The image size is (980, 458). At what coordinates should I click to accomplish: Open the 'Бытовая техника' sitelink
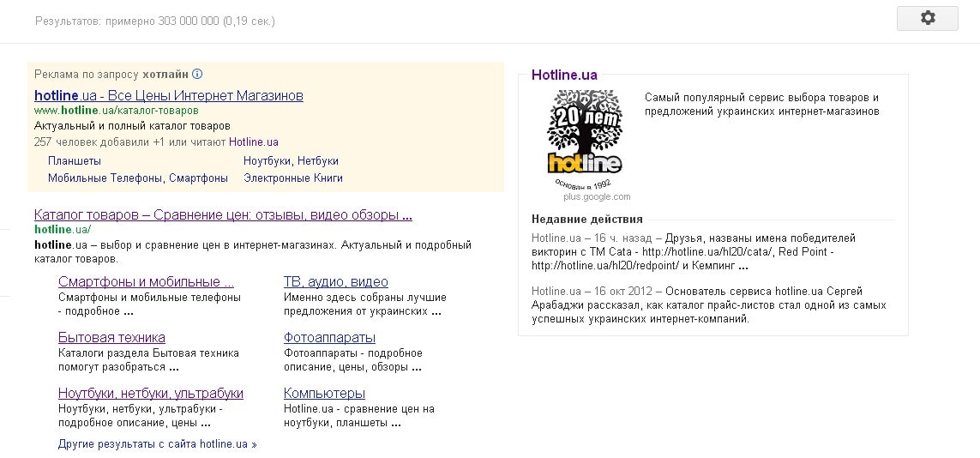coord(111,338)
